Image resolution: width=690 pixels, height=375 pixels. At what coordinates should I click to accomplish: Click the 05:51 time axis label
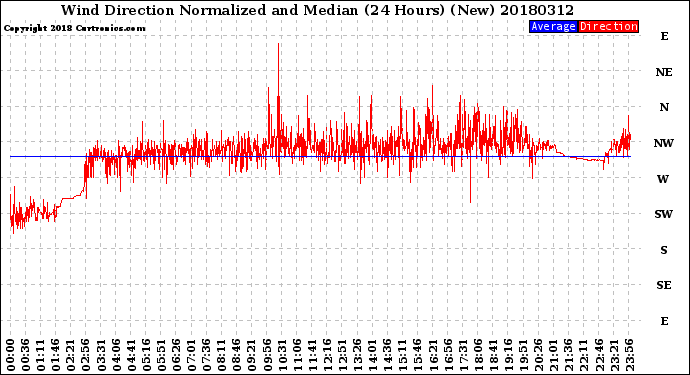[x=161, y=355]
